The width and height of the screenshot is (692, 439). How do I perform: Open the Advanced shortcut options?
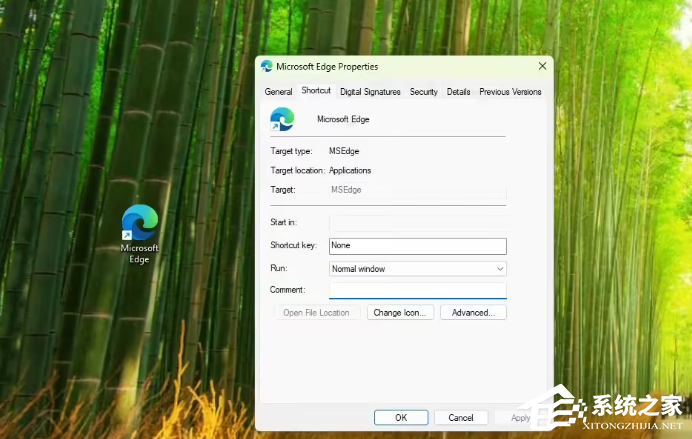(x=473, y=313)
